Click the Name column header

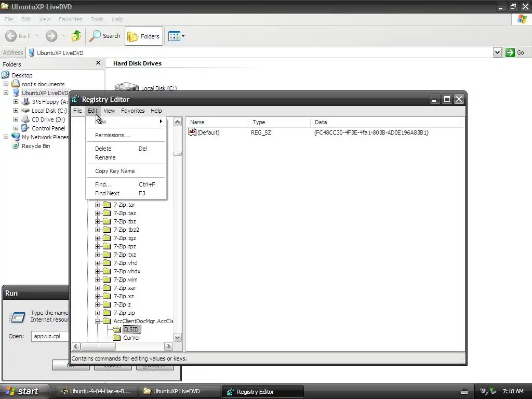tap(217, 122)
